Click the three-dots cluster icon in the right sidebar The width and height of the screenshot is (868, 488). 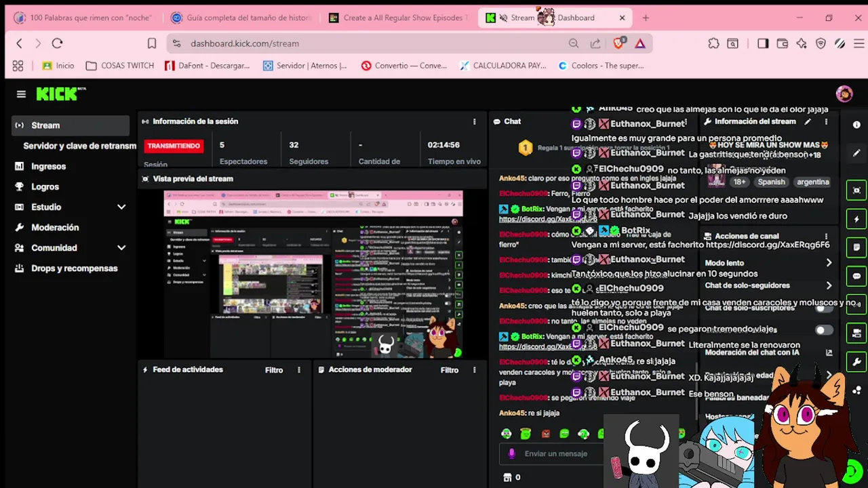[x=856, y=390]
